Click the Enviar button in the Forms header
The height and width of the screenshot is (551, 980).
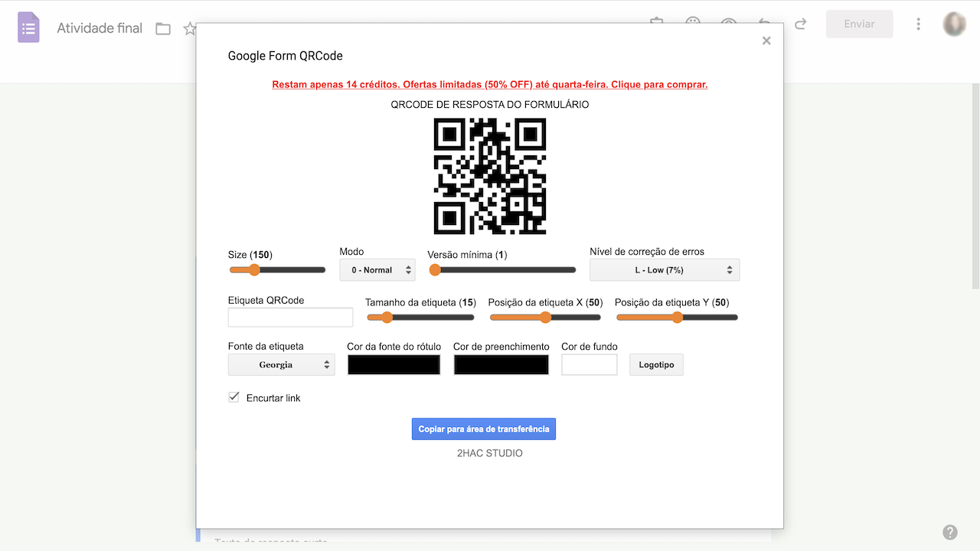coord(859,24)
